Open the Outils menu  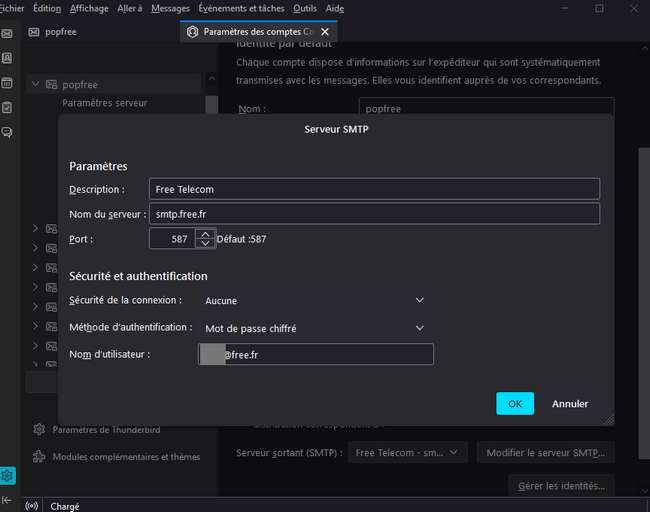pos(305,8)
